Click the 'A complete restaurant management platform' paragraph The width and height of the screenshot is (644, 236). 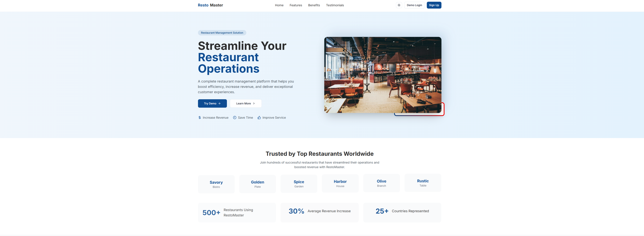click(x=246, y=87)
